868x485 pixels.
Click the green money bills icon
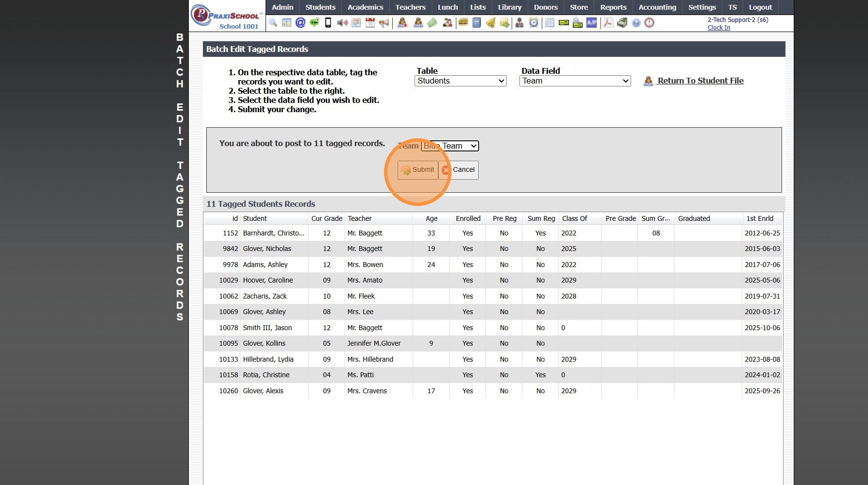click(432, 23)
